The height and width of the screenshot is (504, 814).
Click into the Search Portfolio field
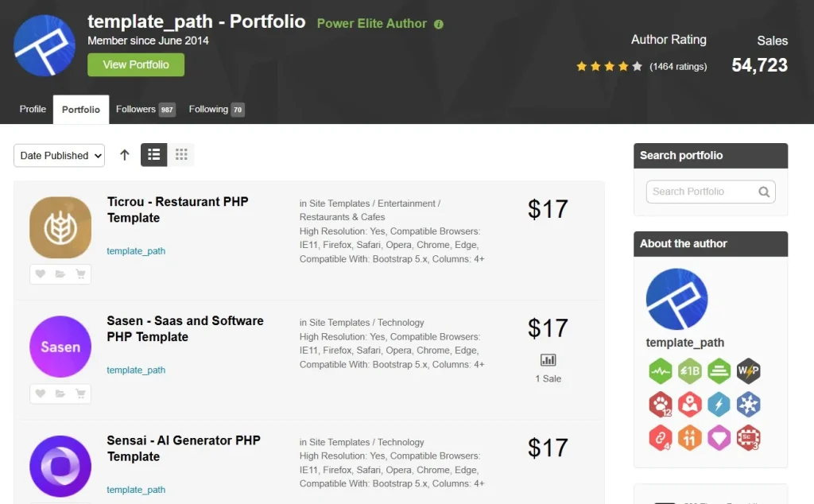[x=701, y=192]
